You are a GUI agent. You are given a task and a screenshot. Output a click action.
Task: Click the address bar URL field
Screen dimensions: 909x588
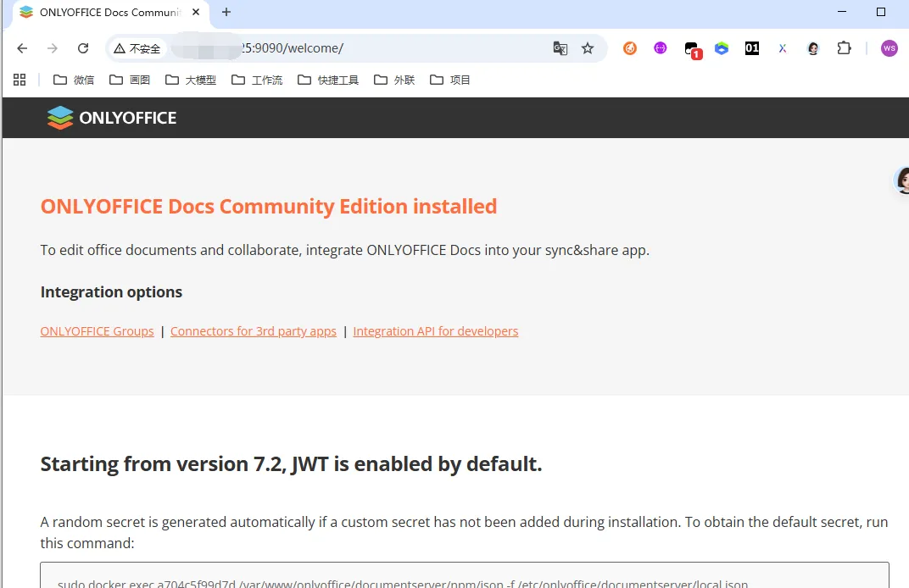pos(356,48)
